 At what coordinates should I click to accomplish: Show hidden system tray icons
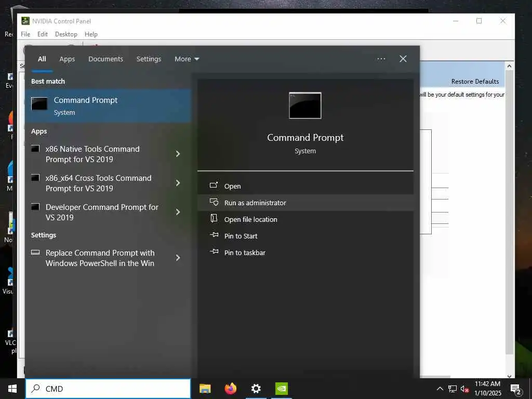[x=440, y=389]
